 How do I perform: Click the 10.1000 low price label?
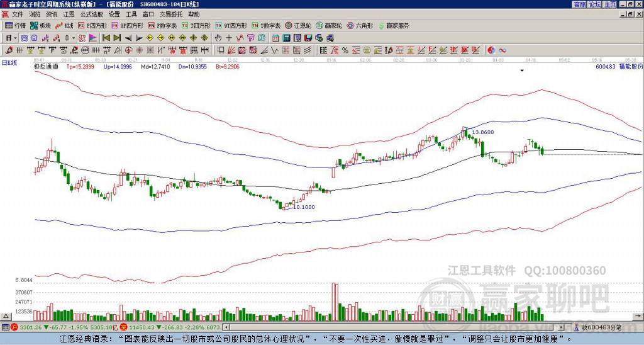pos(304,207)
